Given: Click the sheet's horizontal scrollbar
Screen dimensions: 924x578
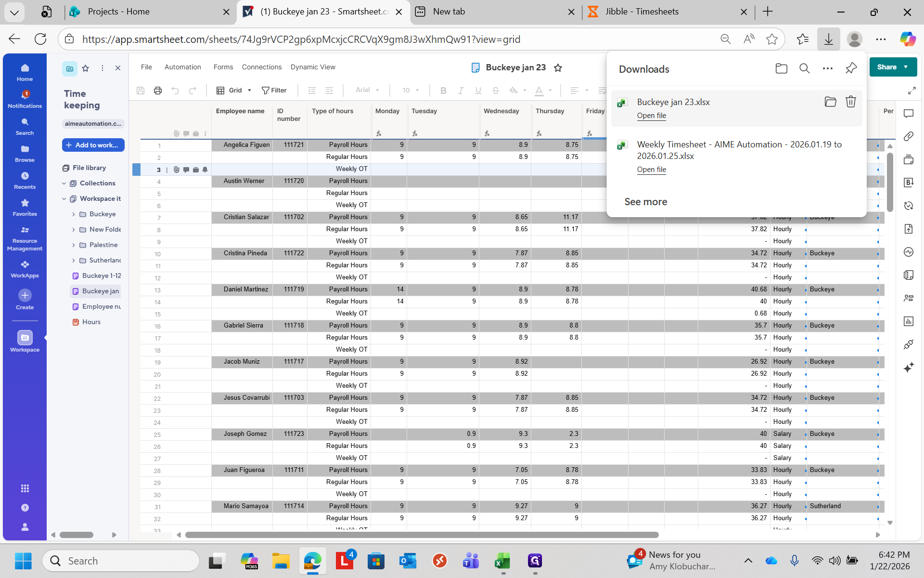Looking at the screenshot, I should [422, 535].
